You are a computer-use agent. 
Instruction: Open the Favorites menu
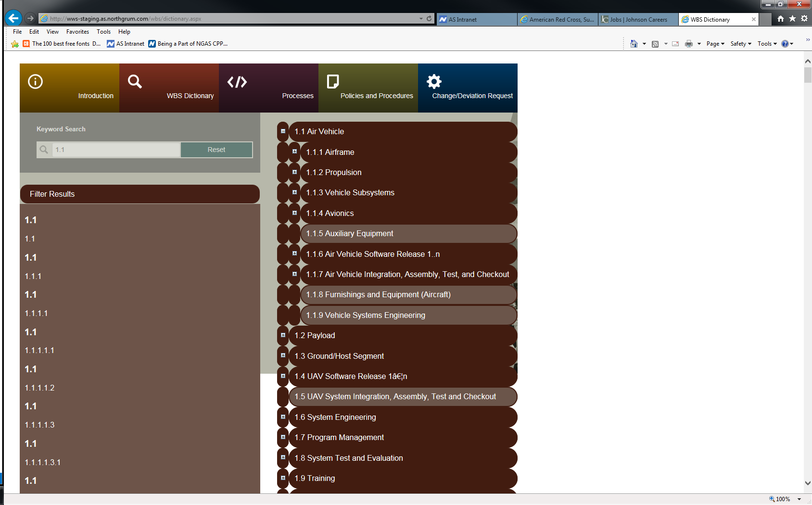[77, 32]
